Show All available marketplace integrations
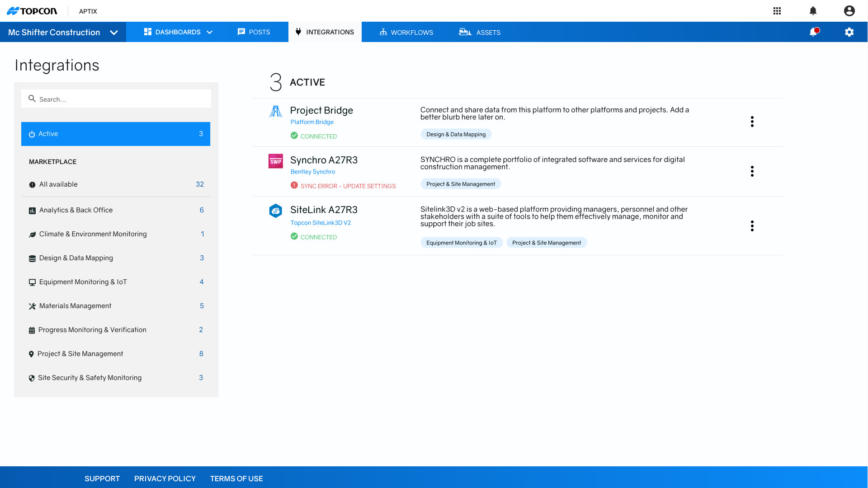868x488 pixels. click(116, 184)
